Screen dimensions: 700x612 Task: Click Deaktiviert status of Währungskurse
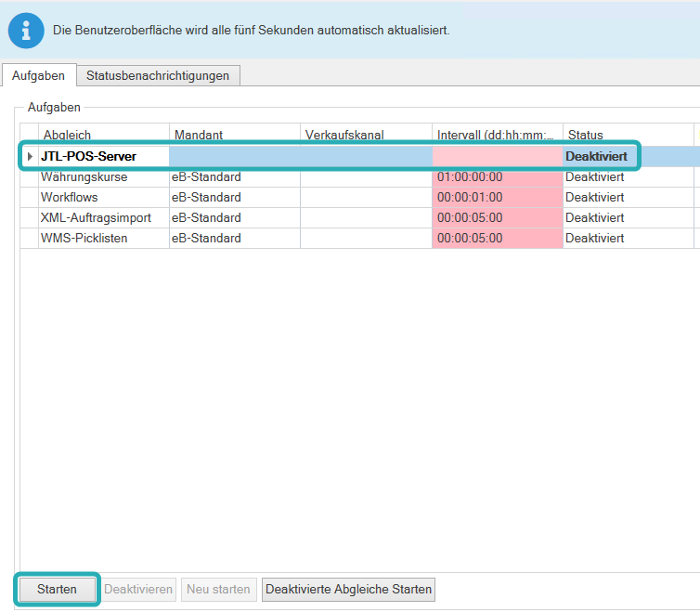tap(629, 176)
